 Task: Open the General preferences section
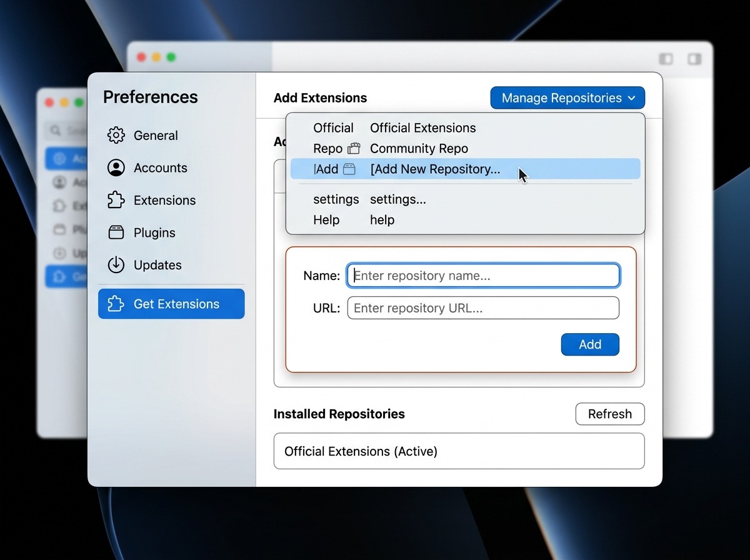pos(171,135)
